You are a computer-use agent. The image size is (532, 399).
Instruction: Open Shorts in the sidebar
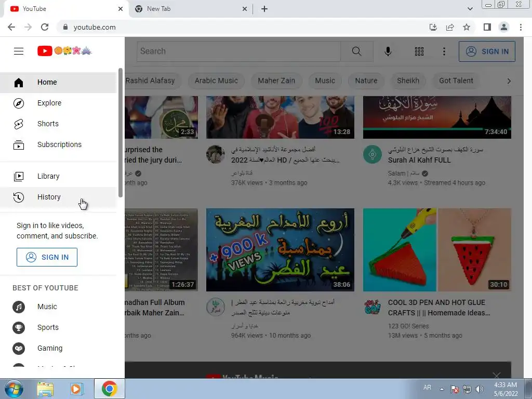[x=58, y=124]
